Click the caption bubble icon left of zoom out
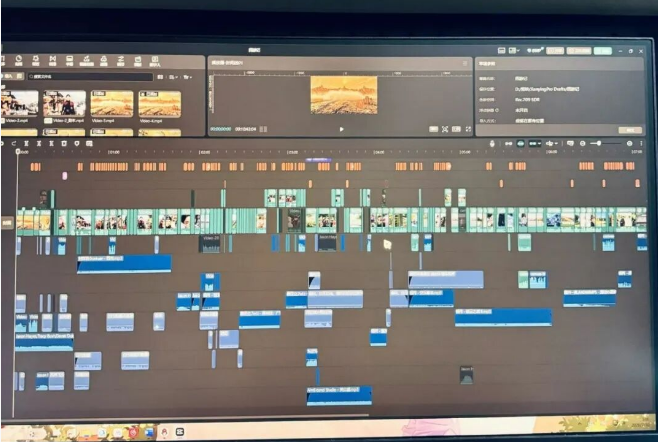Viewport: 658px width, 442px height. [x=570, y=144]
